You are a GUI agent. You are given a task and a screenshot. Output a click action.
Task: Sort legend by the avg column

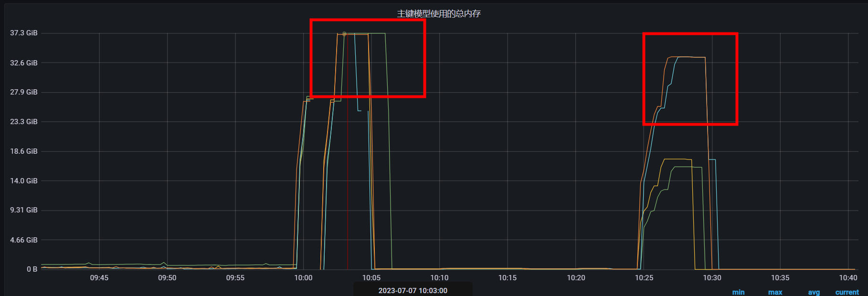[814, 292]
